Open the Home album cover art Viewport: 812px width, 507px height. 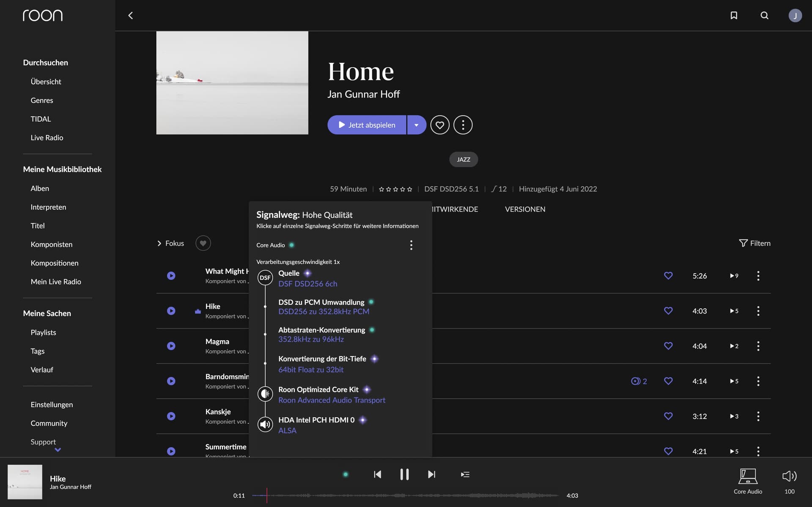coord(232,83)
